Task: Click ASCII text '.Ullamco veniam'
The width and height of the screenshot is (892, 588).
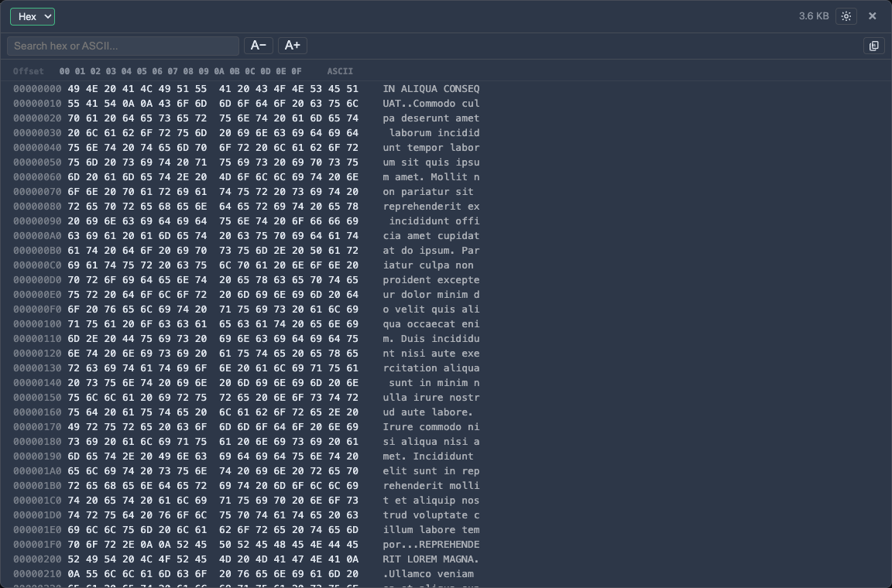Action: coord(428,574)
